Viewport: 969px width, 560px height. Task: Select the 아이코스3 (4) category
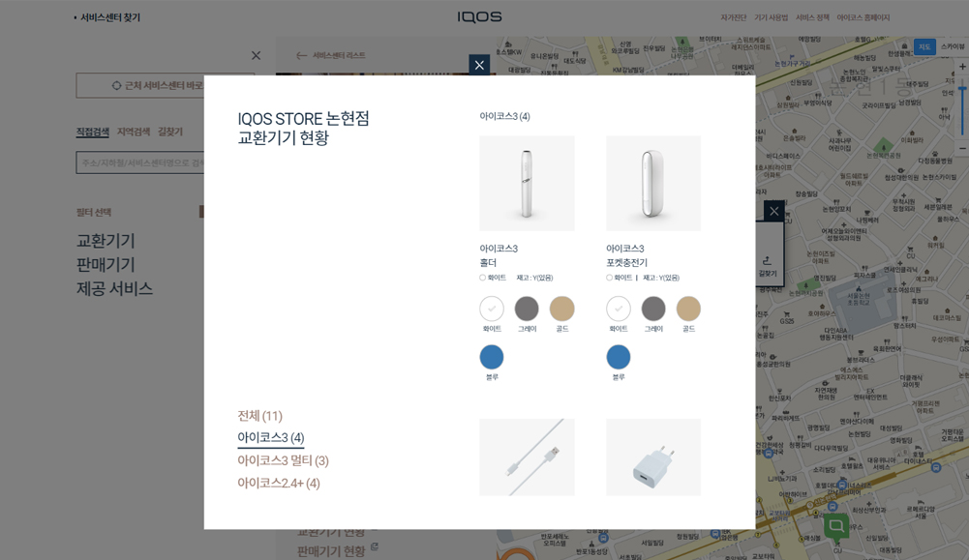[x=271, y=438]
